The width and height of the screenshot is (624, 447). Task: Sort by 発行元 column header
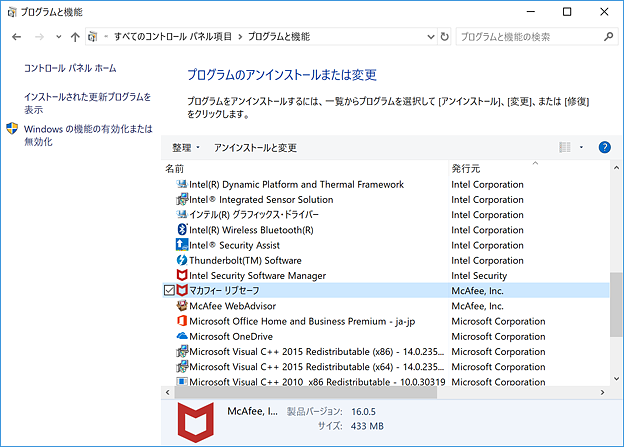466,169
